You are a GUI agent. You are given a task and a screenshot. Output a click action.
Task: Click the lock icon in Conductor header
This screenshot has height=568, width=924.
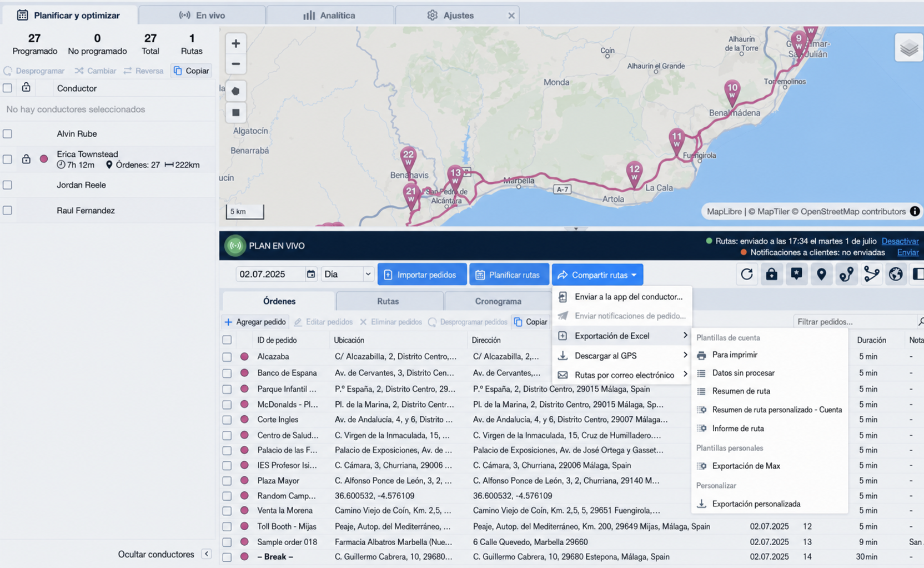[26, 87]
